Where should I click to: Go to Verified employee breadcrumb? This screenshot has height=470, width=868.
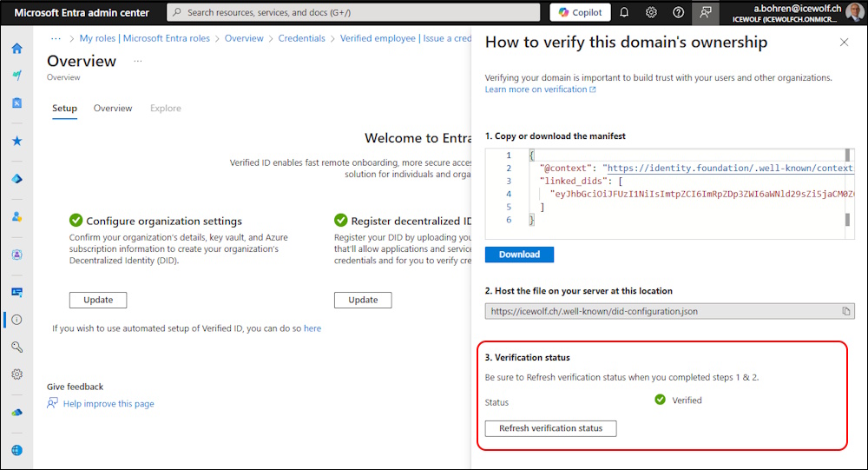(x=405, y=38)
